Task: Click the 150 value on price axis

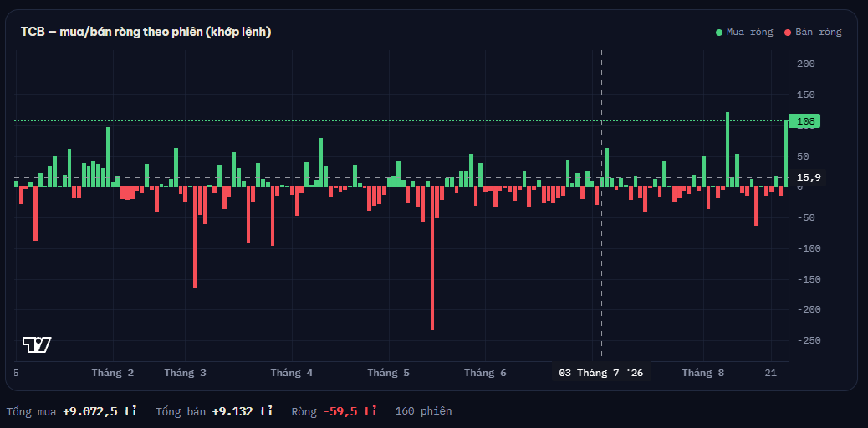Action: [x=805, y=94]
